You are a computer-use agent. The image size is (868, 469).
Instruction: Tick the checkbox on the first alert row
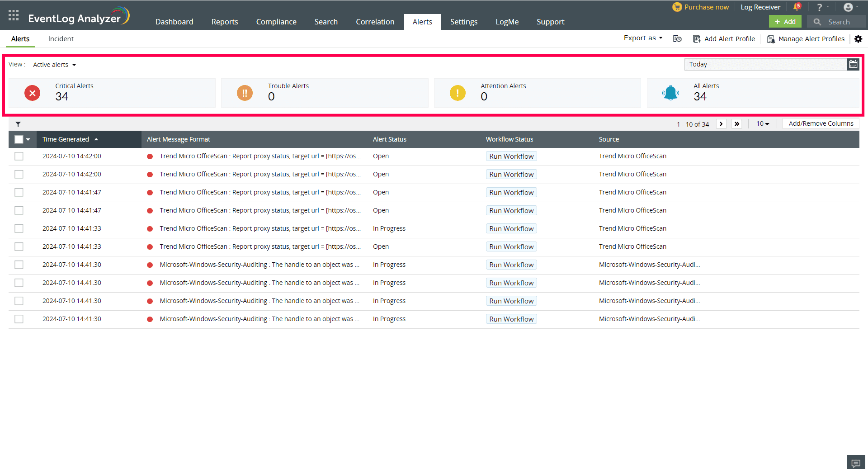pyautogui.click(x=19, y=156)
